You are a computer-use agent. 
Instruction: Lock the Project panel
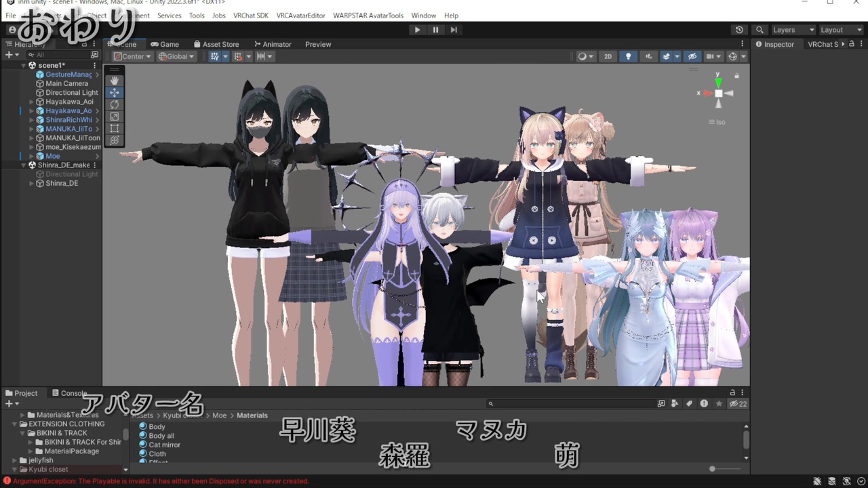(x=732, y=392)
